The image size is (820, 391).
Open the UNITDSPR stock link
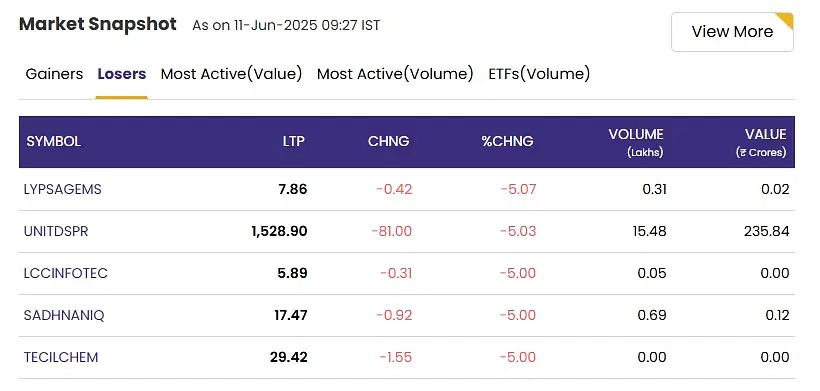click(56, 231)
